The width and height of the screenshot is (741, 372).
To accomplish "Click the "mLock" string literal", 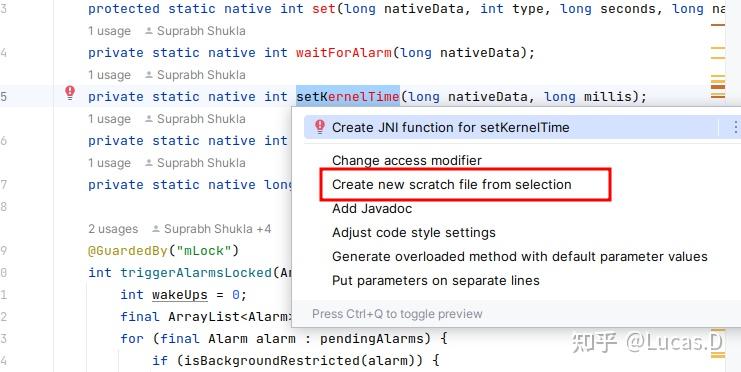I will 203,251.
